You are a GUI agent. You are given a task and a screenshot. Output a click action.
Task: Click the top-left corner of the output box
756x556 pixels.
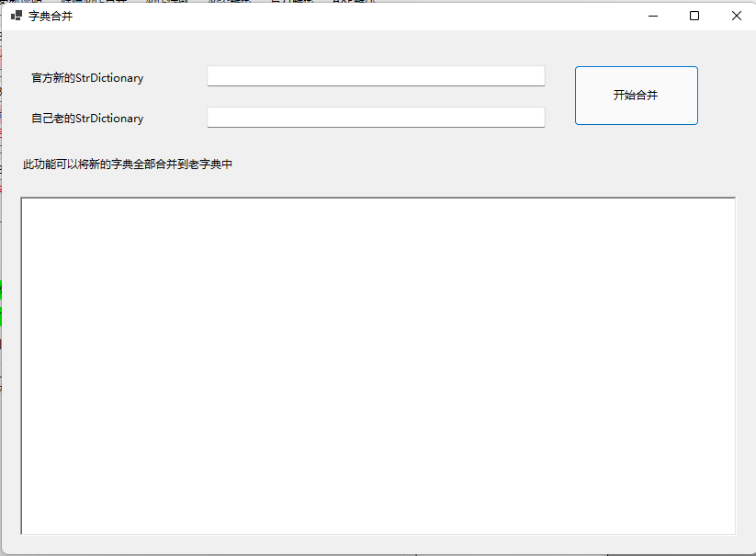[26, 202]
